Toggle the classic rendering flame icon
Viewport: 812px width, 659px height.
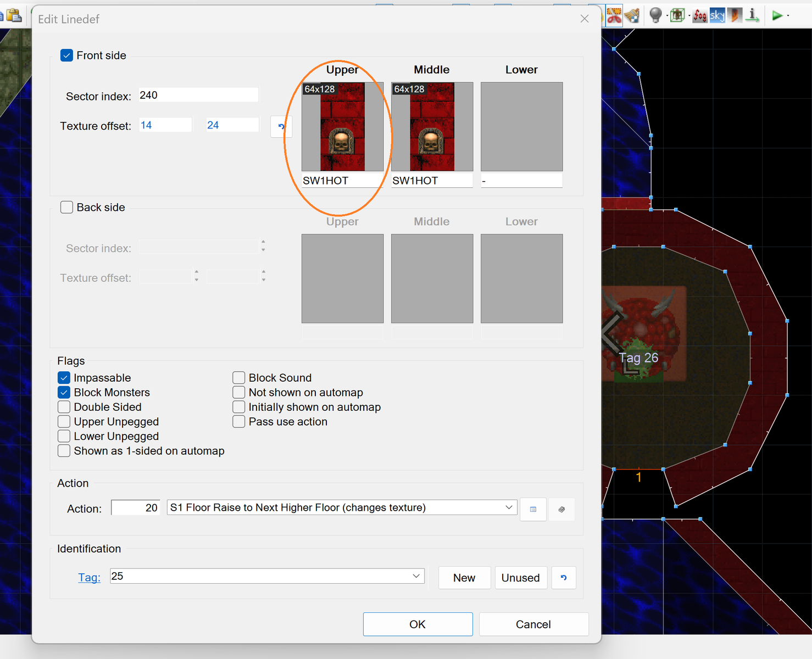click(x=735, y=15)
